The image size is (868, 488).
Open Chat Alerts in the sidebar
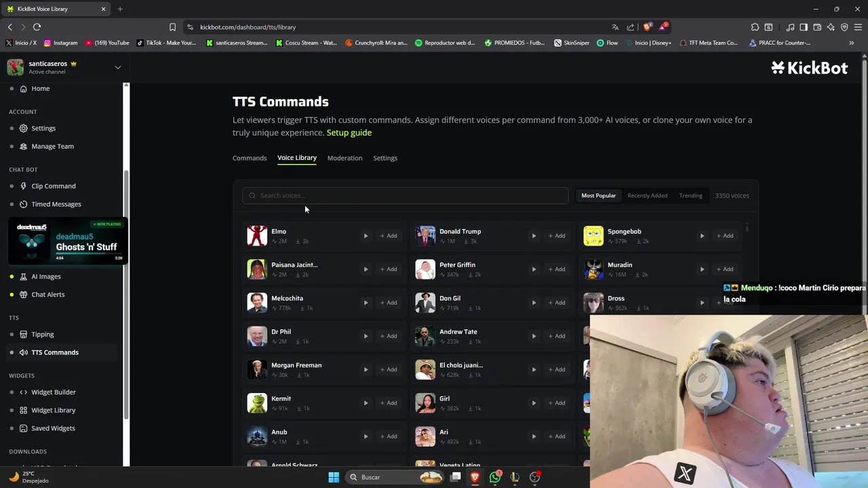48,295
